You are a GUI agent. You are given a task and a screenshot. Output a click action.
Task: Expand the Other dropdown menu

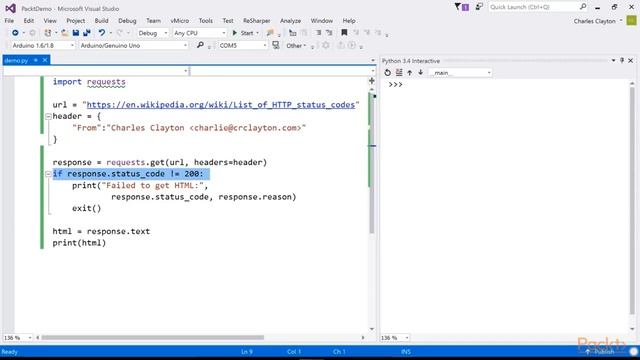(296, 46)
